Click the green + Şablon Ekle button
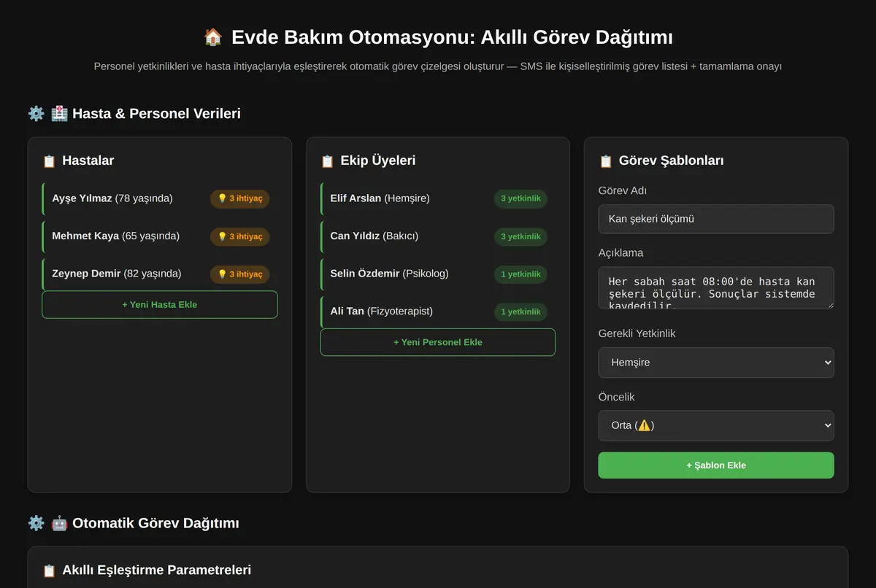This screenshot has height=588, width=876. coord(716,465)
